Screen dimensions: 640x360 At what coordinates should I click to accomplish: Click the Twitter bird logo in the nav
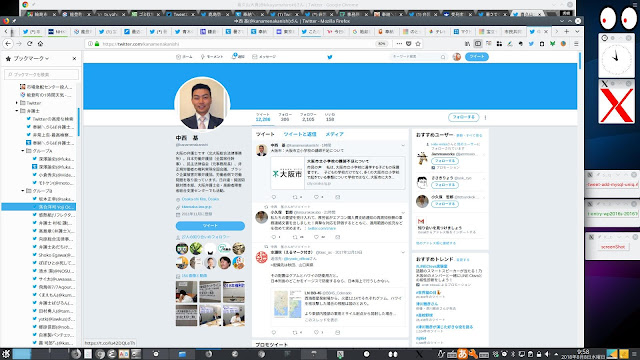click(330, 57)
